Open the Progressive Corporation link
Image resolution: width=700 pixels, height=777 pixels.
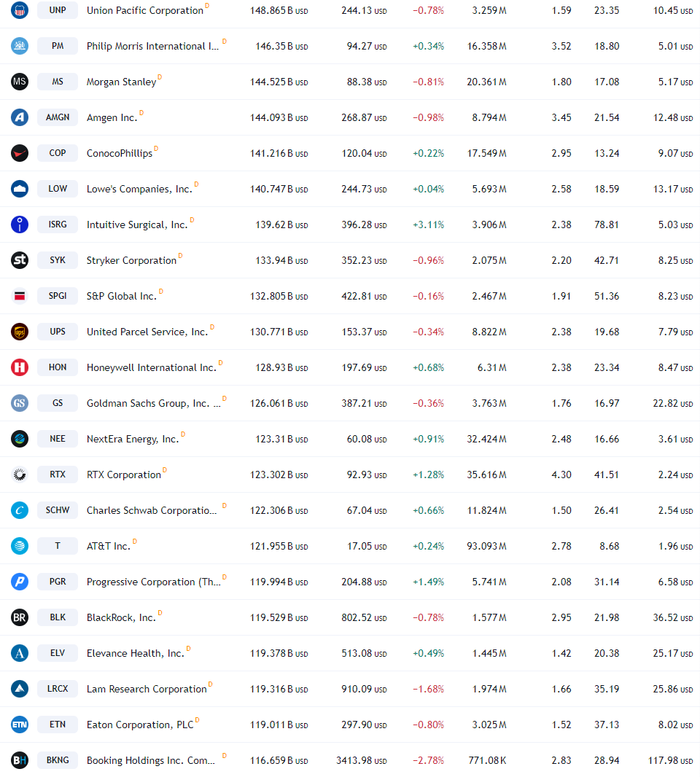coord(154,582)
